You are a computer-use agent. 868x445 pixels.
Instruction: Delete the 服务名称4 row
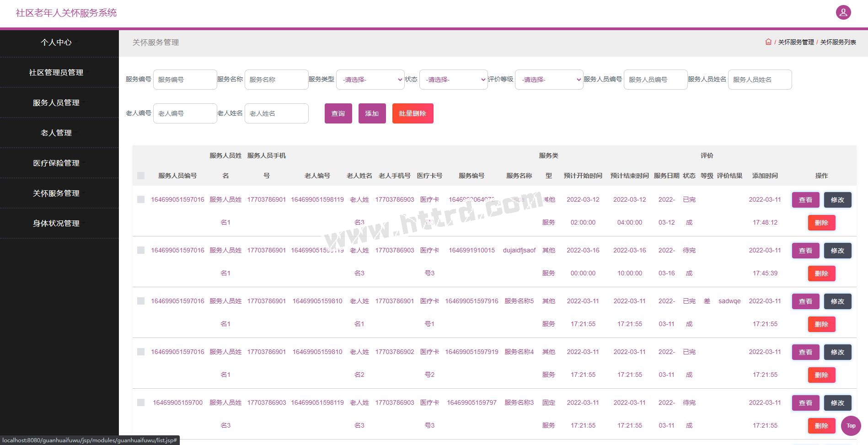coord(822,375)
